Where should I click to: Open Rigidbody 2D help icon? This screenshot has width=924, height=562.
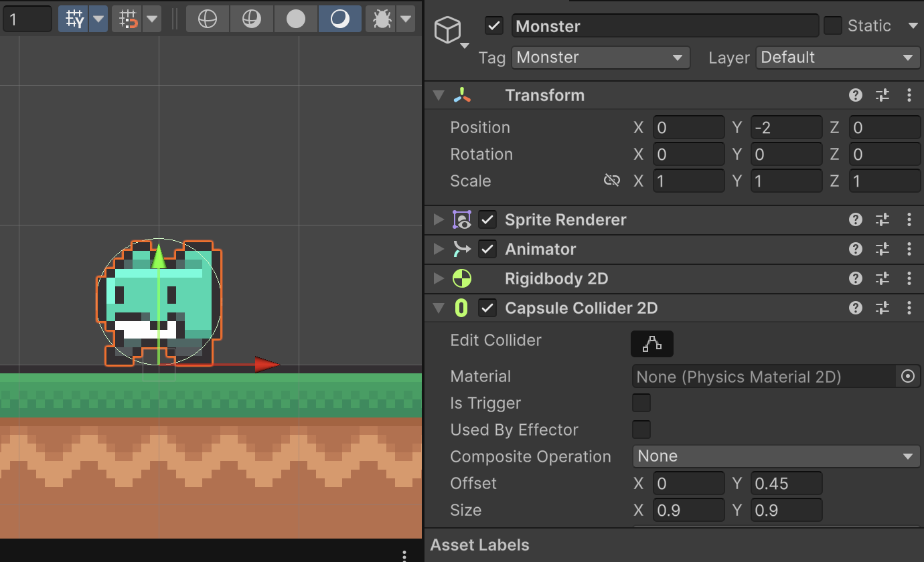(855, 278)
